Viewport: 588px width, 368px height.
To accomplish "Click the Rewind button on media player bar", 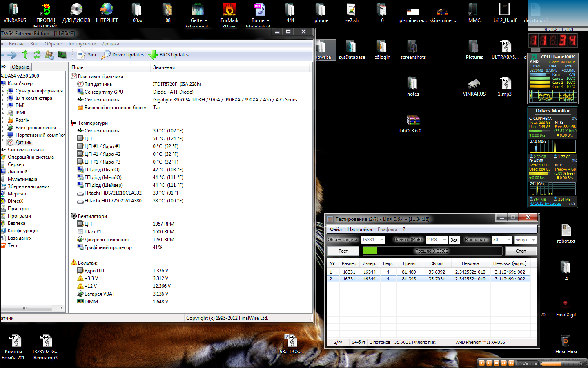I will 504,363.
